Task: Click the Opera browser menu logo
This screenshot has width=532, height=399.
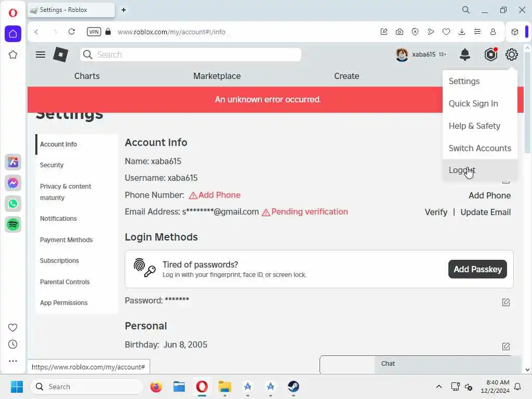Action: (13, 13)
